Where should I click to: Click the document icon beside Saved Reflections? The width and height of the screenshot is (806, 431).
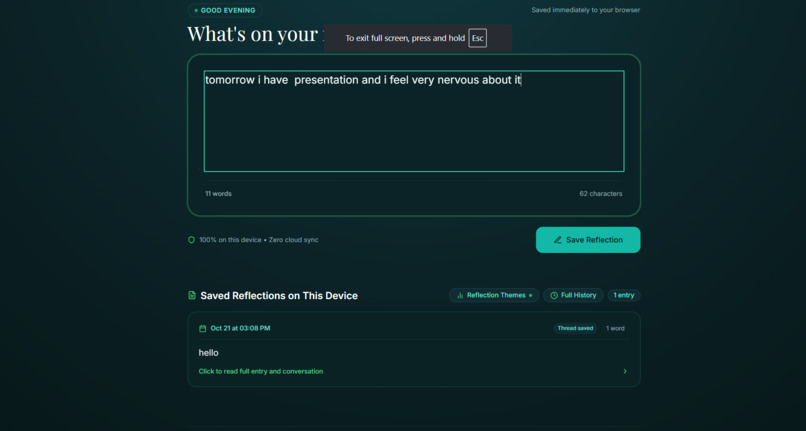192,295
